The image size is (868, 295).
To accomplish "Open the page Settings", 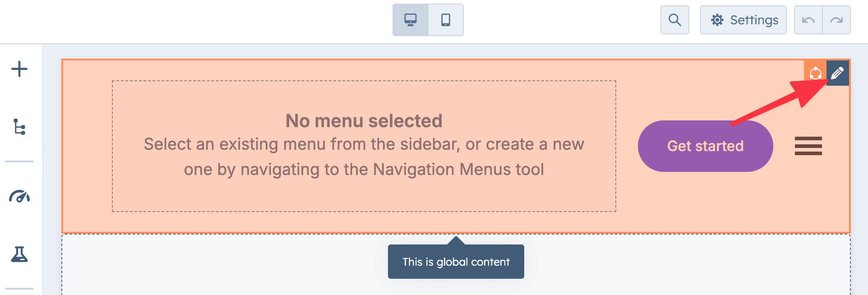I will 743,20.
